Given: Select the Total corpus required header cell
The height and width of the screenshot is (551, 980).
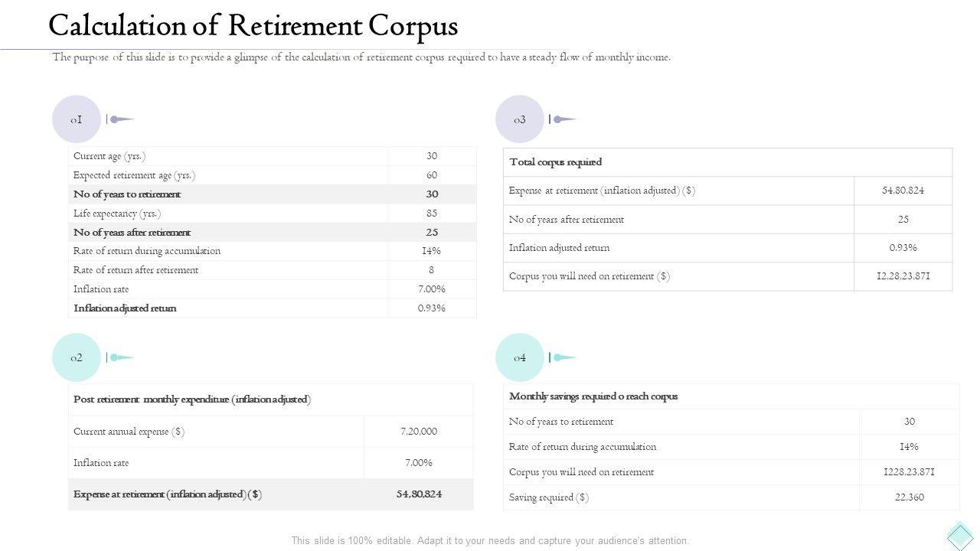Looking at the screenshot, I should [556, 162].
